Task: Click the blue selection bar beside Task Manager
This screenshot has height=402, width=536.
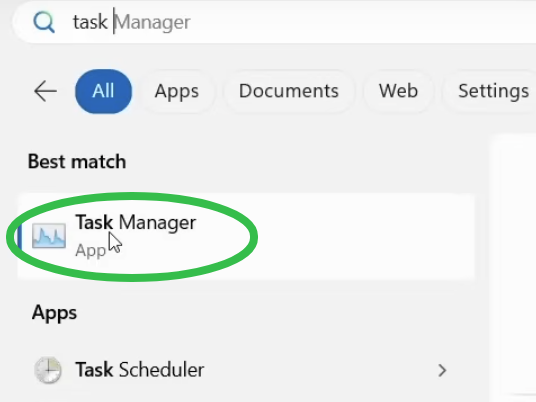Action: (x=19, y=237)
